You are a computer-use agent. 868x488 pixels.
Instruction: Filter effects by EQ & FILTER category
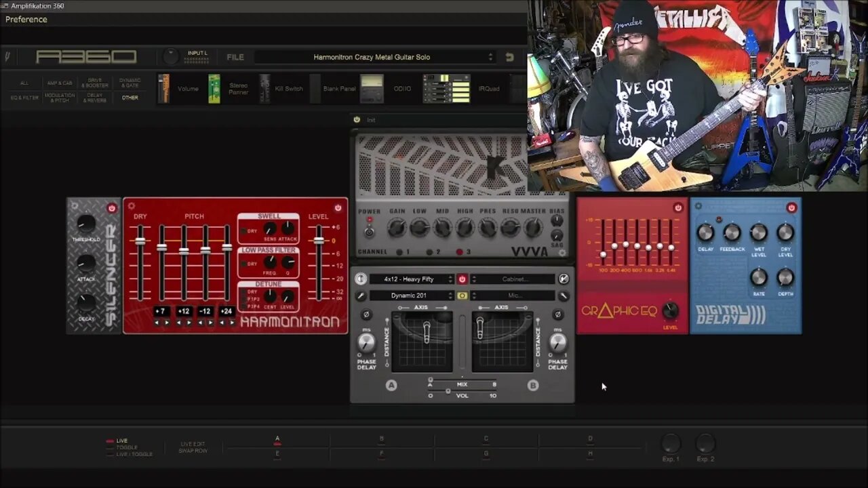(x=24, y=98)
